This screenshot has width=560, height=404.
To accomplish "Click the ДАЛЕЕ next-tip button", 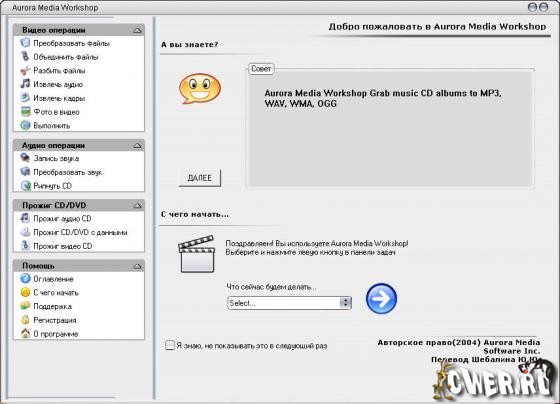I will tap(200, 178).
